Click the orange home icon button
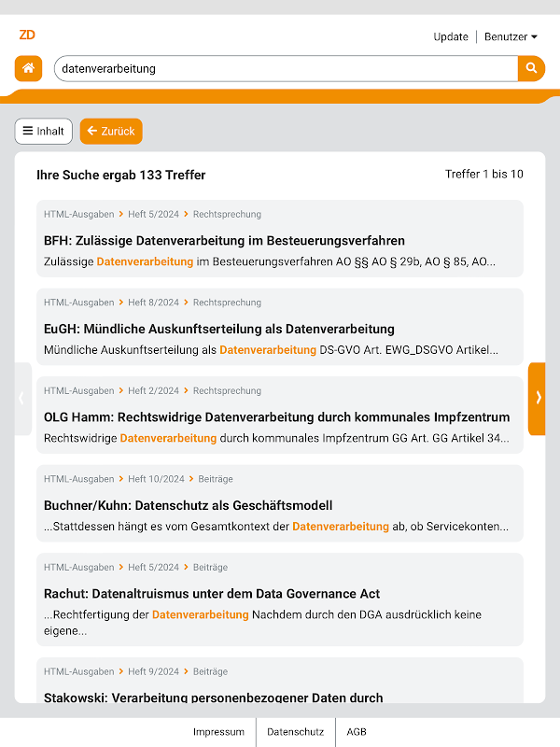Image resolution: width=560 pixels, height=747 pixels. (x=28, y=68)
